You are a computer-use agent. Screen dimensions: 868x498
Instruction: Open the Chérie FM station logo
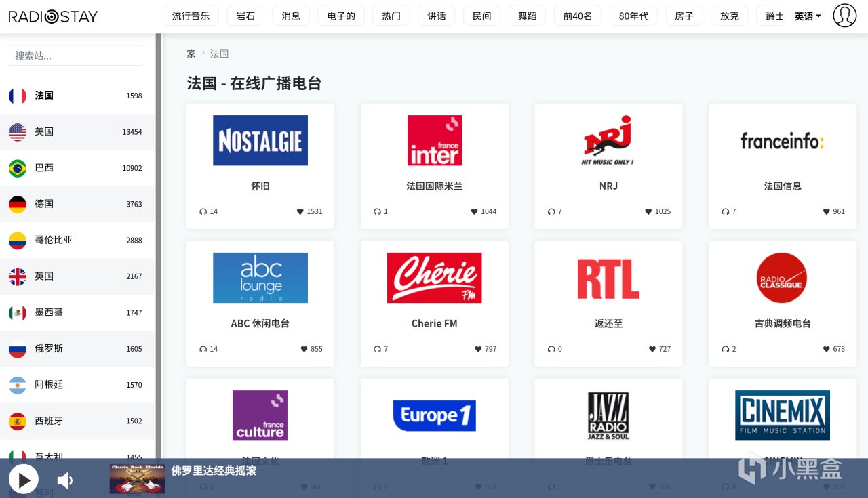(435, 278)
